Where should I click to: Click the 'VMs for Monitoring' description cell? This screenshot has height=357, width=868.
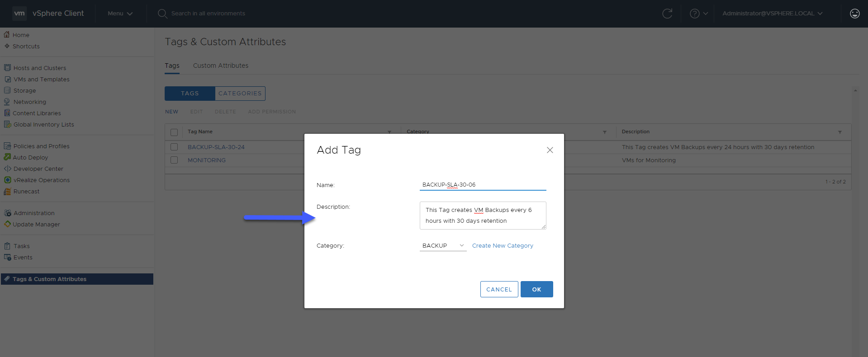pos(649,160)
